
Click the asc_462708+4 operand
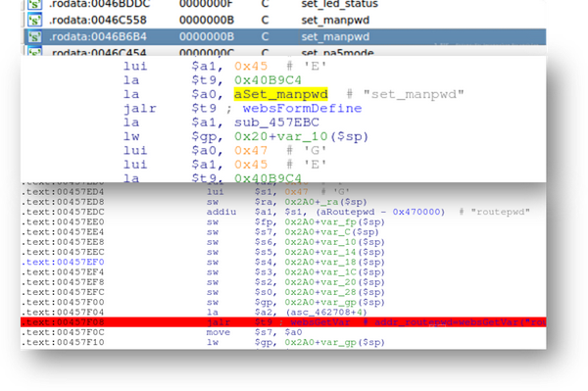326,312
